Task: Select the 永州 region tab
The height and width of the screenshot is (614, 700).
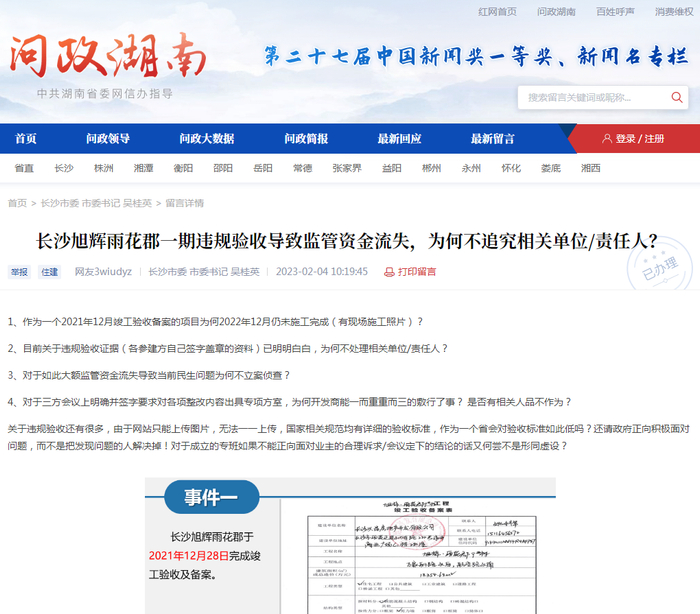Action: tap(471, 168)
